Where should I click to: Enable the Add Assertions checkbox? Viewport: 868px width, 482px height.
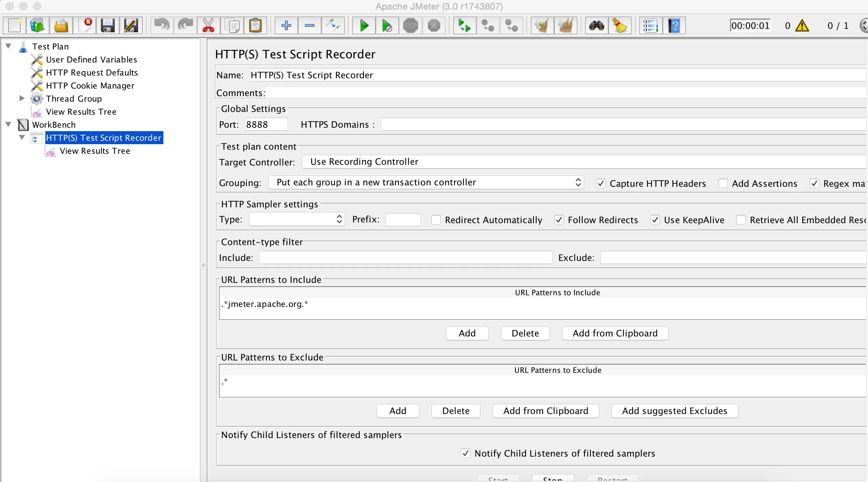pyautogui.click(x=723, y=184)
